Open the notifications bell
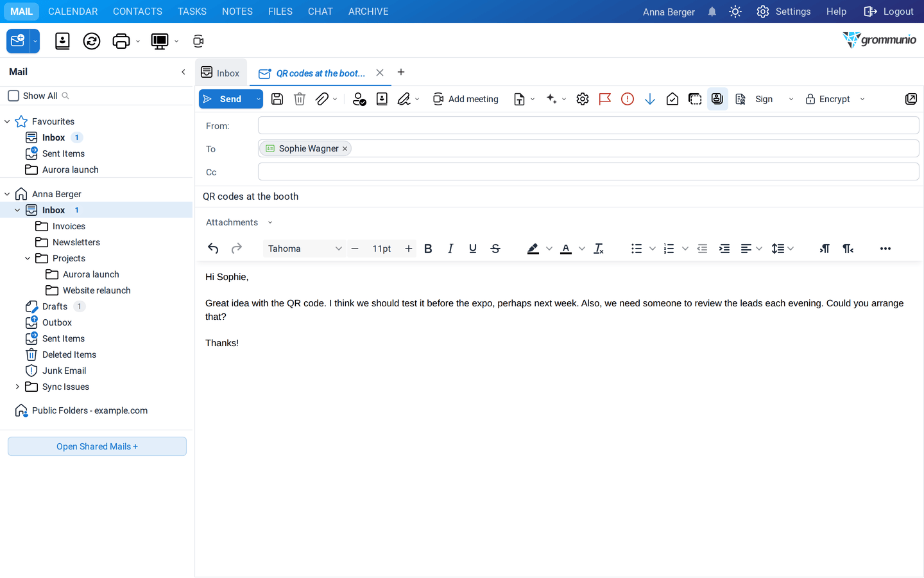Image resolution: width=924 pixels, height=578 pixels. [x=712, y=12]
